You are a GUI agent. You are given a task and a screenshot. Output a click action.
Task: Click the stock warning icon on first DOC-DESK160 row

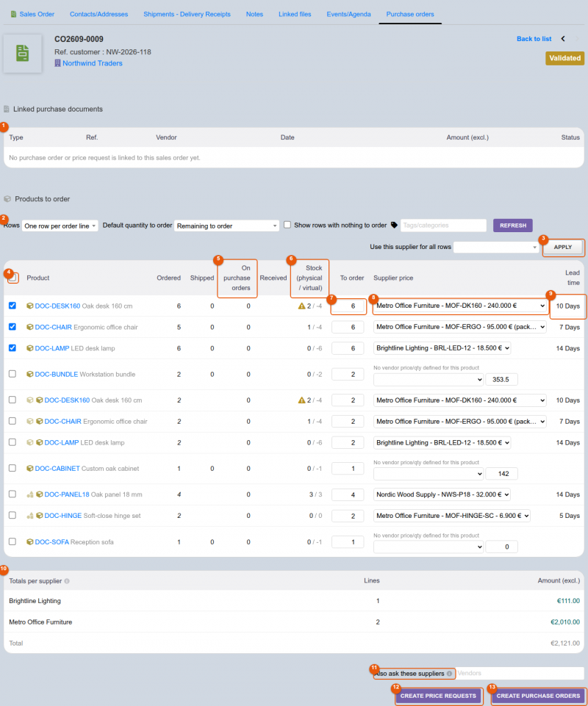click(301, 306)
